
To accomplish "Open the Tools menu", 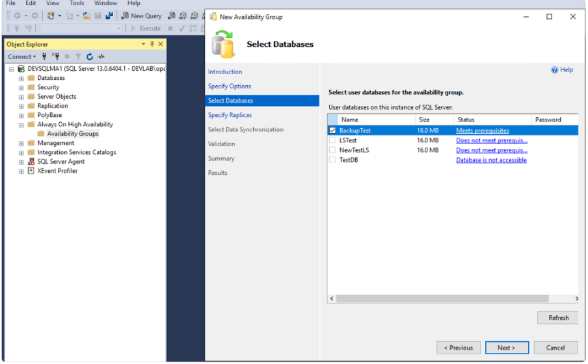I will click(77, 3).
